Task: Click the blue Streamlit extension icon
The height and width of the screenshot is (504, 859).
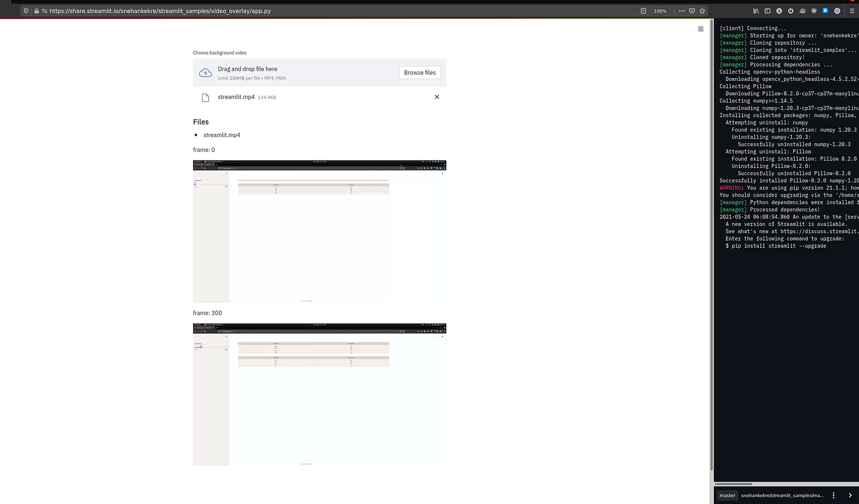Action: [x=825, y=11]
